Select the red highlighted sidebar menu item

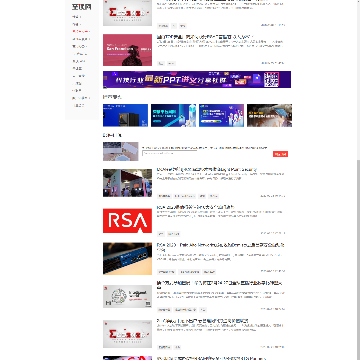[81, 31]
